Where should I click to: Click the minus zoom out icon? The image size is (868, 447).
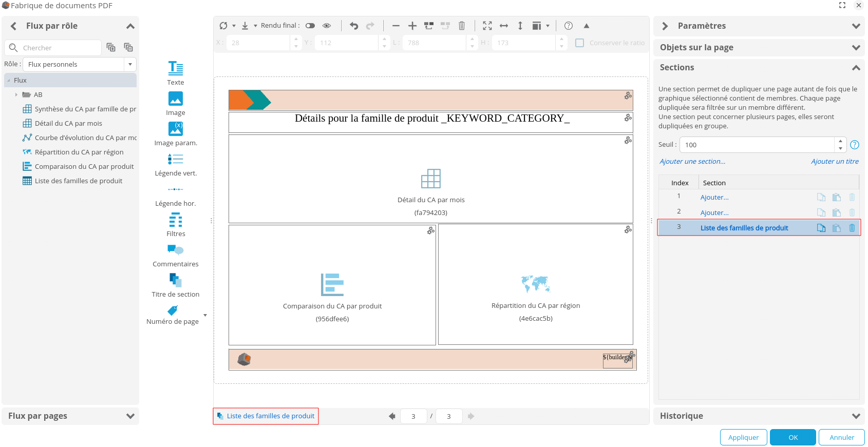click(396, 26)
